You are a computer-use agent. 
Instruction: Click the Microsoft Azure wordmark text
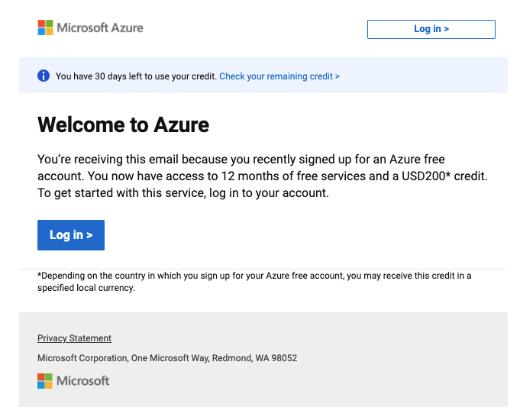(x=100, y=27)
